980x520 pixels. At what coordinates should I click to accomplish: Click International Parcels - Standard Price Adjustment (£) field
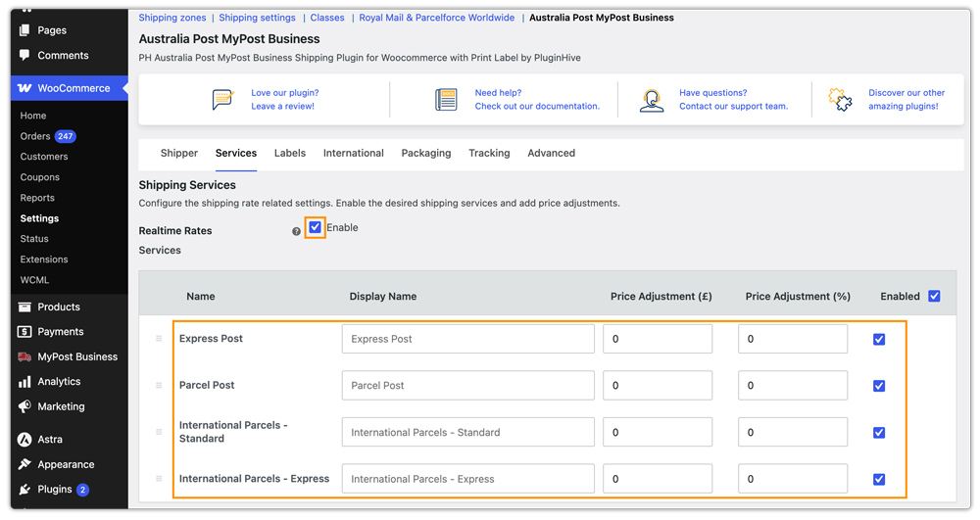pos(658,432)
